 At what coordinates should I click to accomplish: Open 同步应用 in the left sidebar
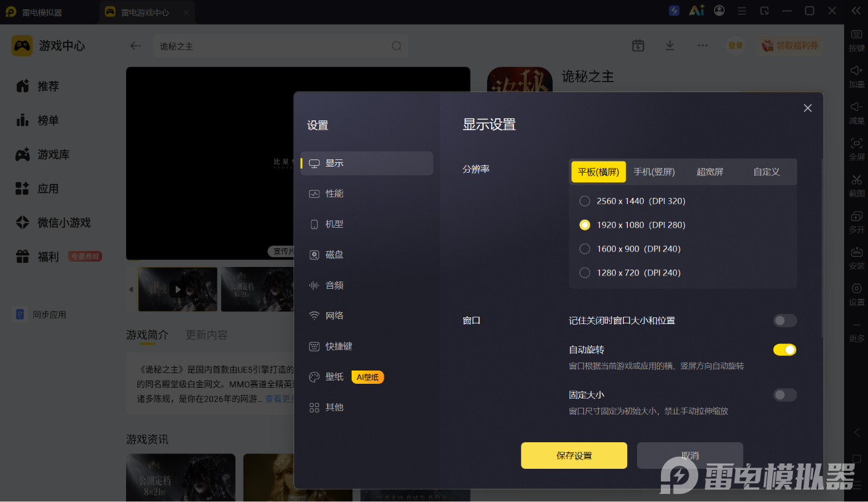point(41,315)
